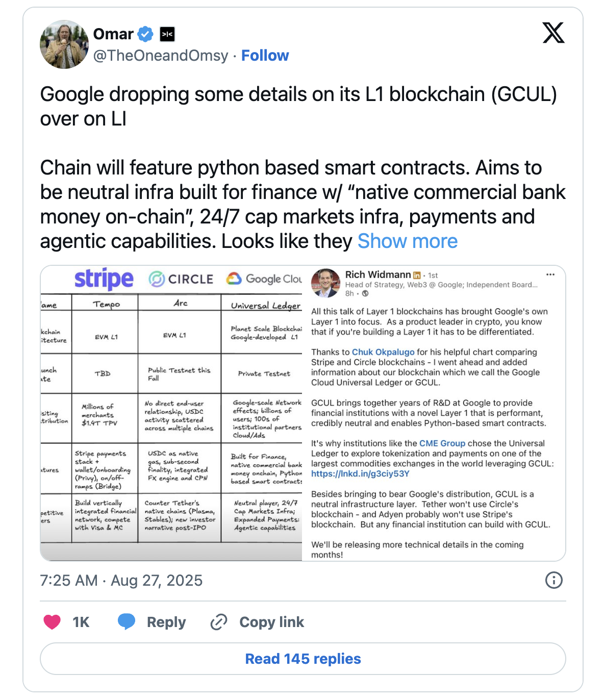This screenshot has width=604, height=700.
Task: Follow the @TheOneandOmsy account
Action: point(265,56)
